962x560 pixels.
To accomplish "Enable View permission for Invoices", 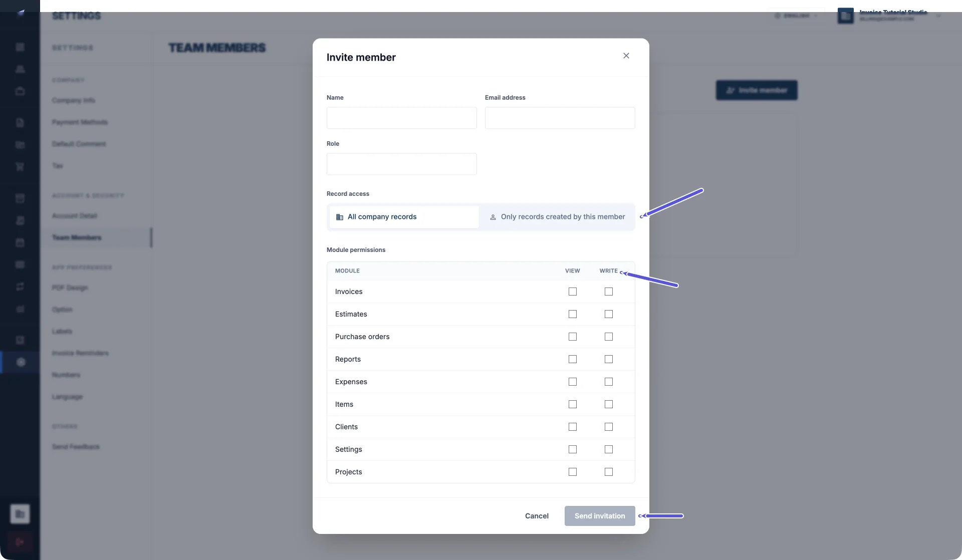I will (x=573, y=292).
